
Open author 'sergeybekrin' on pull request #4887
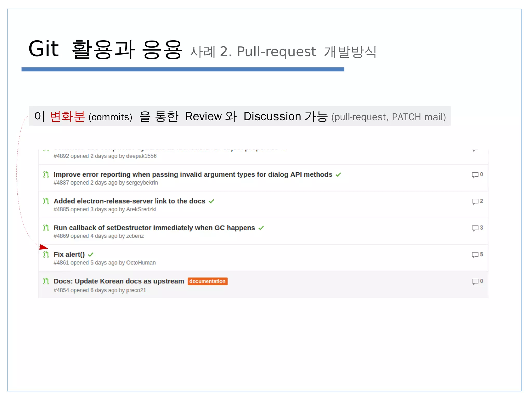click(142, 183)
